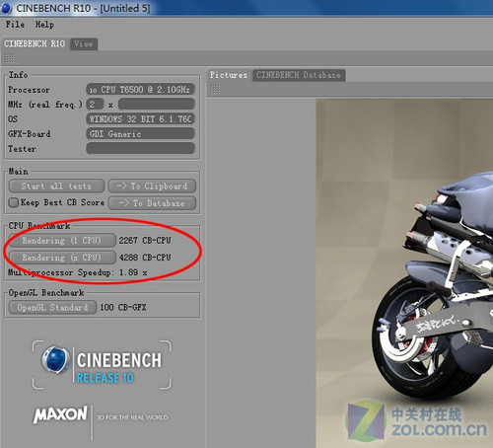
Task: Enable Keep Best CB Score checkbox
Action: 14,202
